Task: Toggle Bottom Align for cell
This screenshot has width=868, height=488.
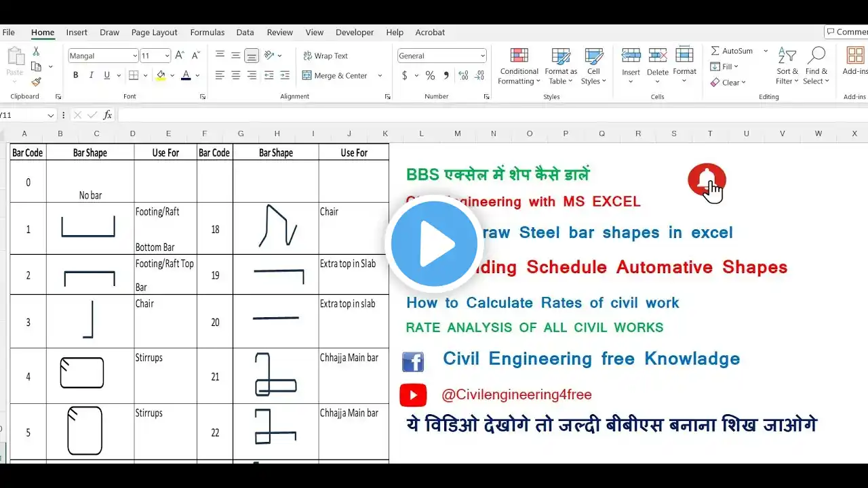Action: coord(252,56)
